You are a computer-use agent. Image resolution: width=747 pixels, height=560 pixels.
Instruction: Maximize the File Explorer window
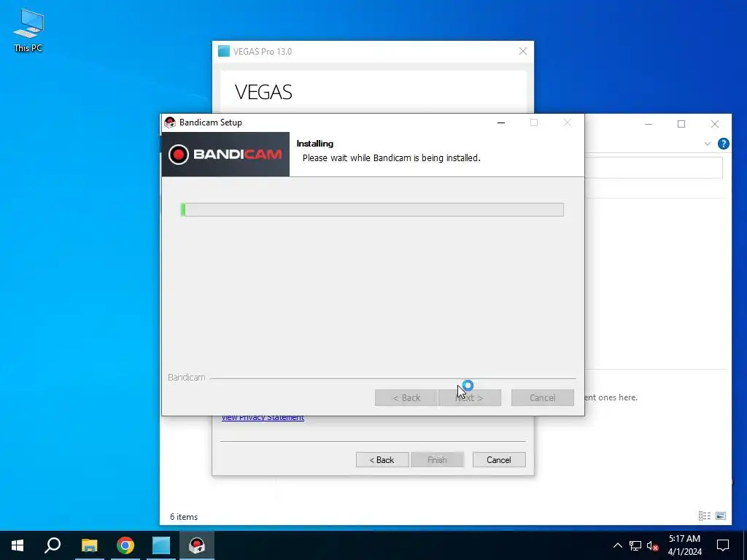click(x=681, y=124)
